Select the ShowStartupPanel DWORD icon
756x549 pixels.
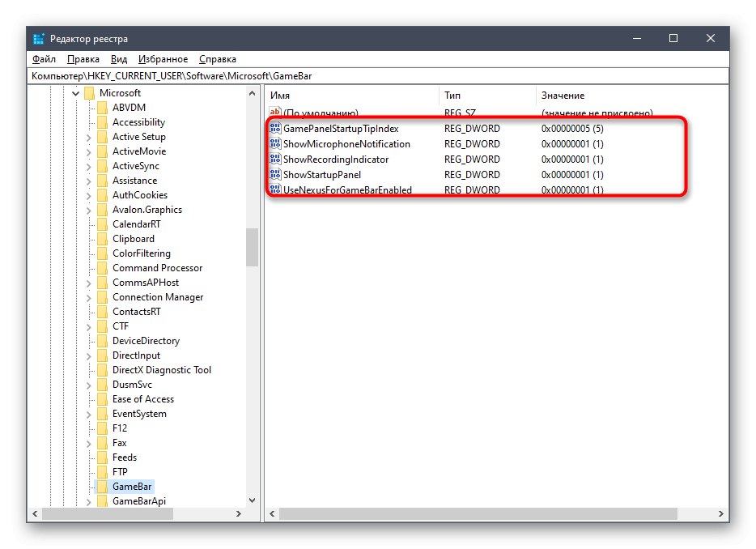pyautogui.click(x=275, y=175)
